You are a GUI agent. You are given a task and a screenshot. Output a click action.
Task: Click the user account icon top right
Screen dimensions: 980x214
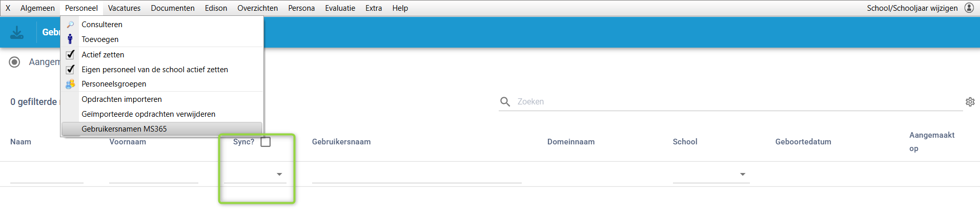coord(969,8)
